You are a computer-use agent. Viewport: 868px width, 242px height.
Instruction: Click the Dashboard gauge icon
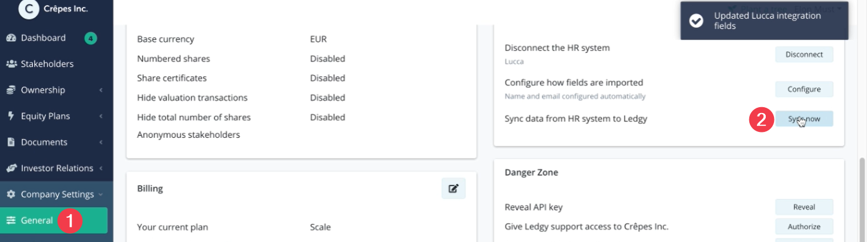coord(11,38)
